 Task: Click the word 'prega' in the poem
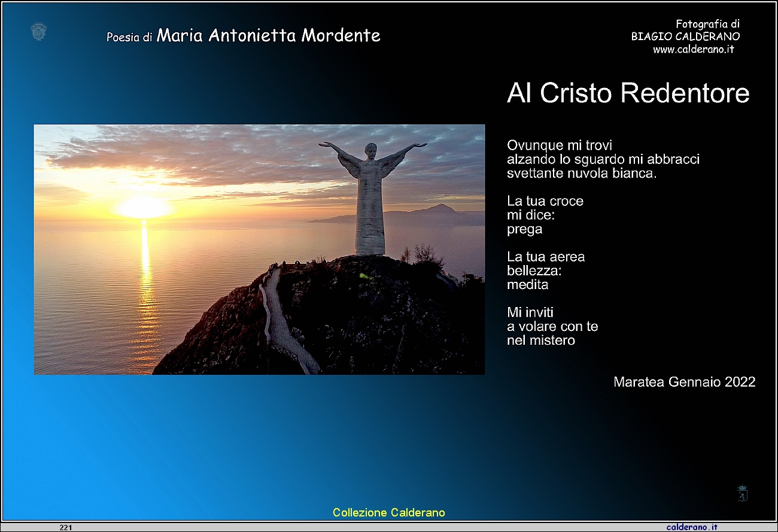point(525,229)
